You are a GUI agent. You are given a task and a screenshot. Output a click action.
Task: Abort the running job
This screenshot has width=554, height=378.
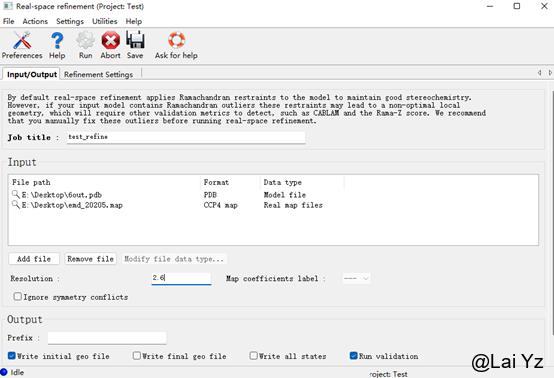tap(111, 45)
